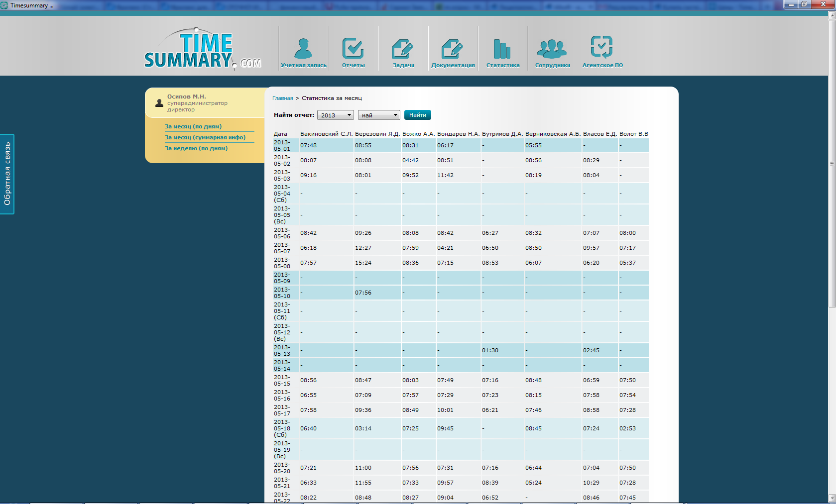
Task: Click the user avatar icon beside Осипов М.Н.
Action: (159, 103)
